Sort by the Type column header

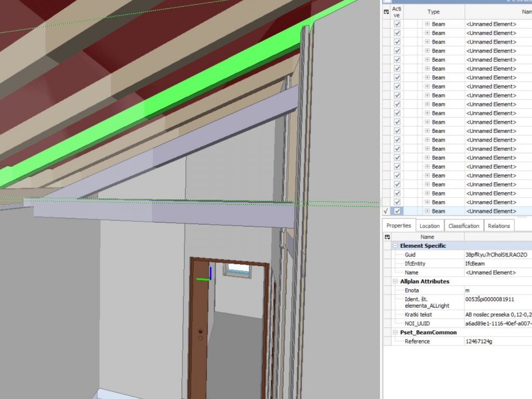point(433,12)
